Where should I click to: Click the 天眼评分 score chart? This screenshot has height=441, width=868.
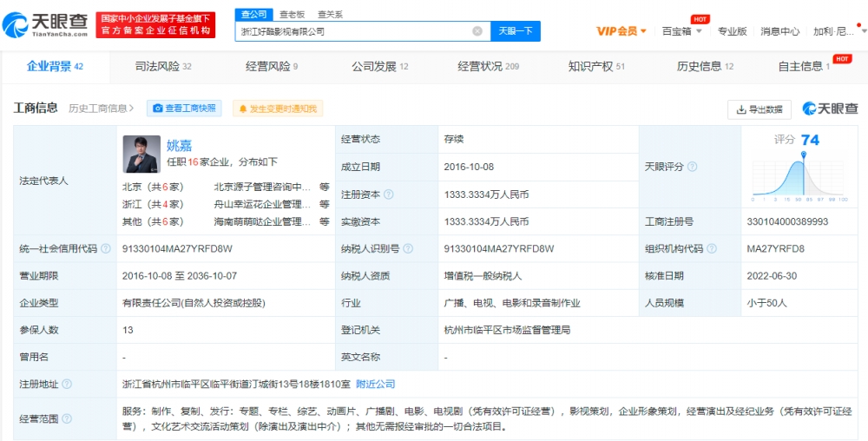(799, 176)
